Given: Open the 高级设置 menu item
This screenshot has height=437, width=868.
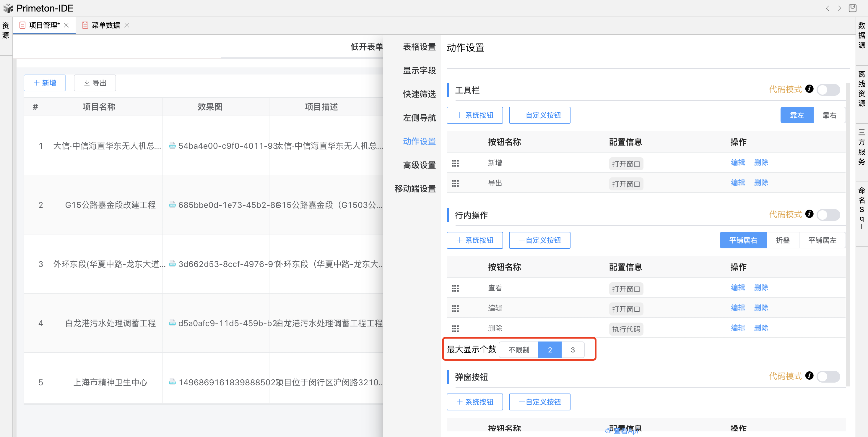Looking at the screenshot, I should [x=419, y=165].
